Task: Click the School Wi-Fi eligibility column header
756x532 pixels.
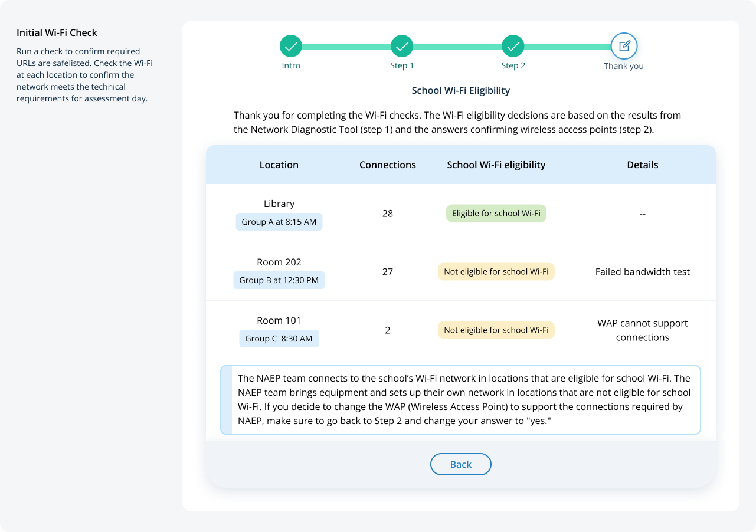Action: coord(496,165)
